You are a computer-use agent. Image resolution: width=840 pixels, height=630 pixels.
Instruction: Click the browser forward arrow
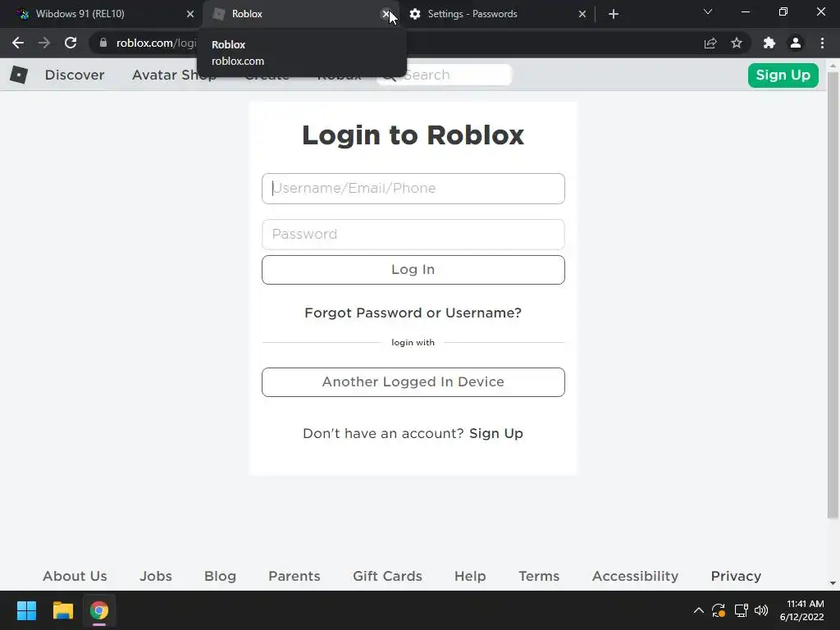44,43
